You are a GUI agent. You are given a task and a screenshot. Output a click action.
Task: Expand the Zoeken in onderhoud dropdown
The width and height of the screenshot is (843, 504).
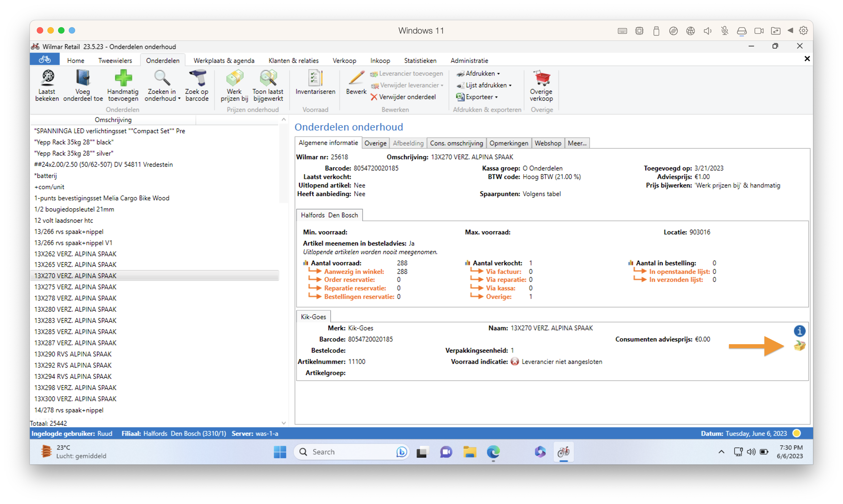[x=179, y=99]
